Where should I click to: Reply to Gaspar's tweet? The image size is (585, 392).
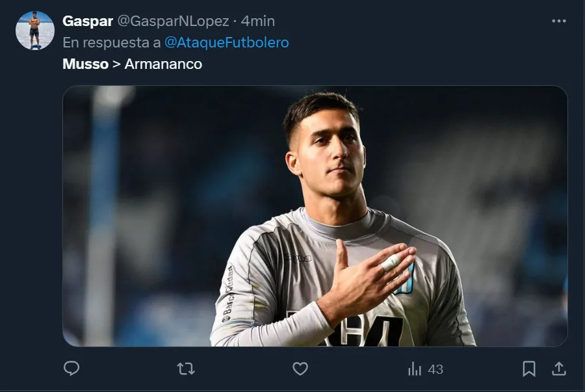(71, 369)
